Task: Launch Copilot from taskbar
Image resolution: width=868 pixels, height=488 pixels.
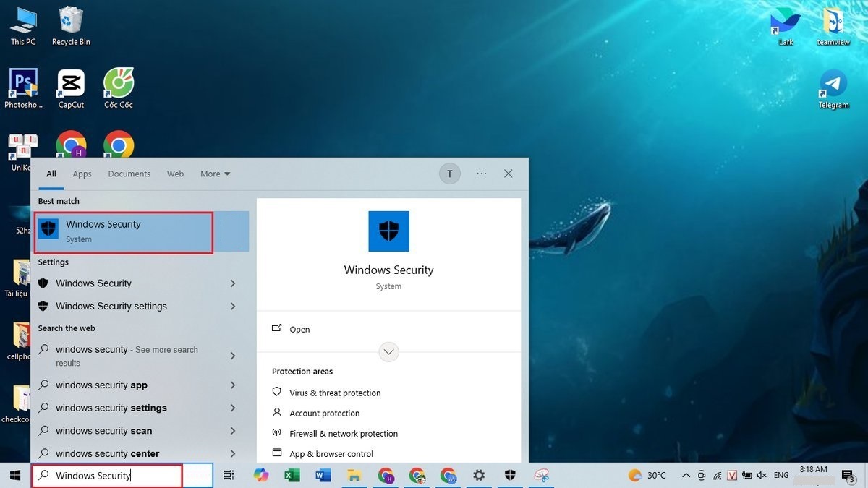Action: (261, 476)
